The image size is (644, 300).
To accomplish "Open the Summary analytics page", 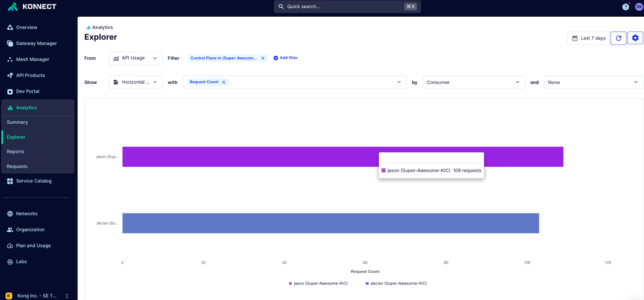I will (17, 122).
